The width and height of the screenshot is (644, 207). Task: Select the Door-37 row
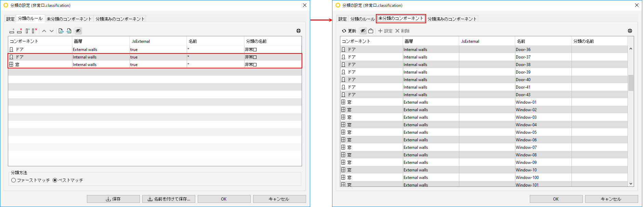[x=484, y=57]
